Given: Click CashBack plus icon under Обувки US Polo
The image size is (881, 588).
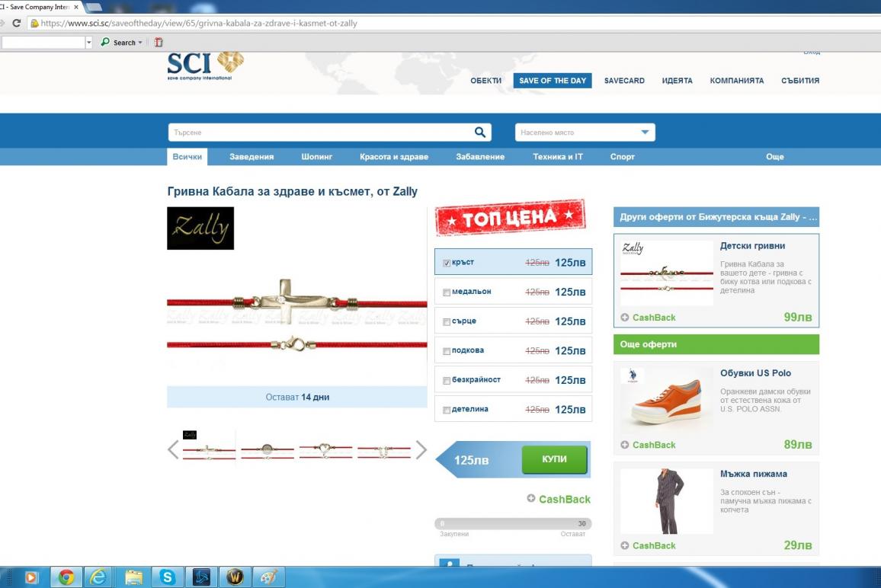Looking at the screenshot, I should (x=625, y=445).
